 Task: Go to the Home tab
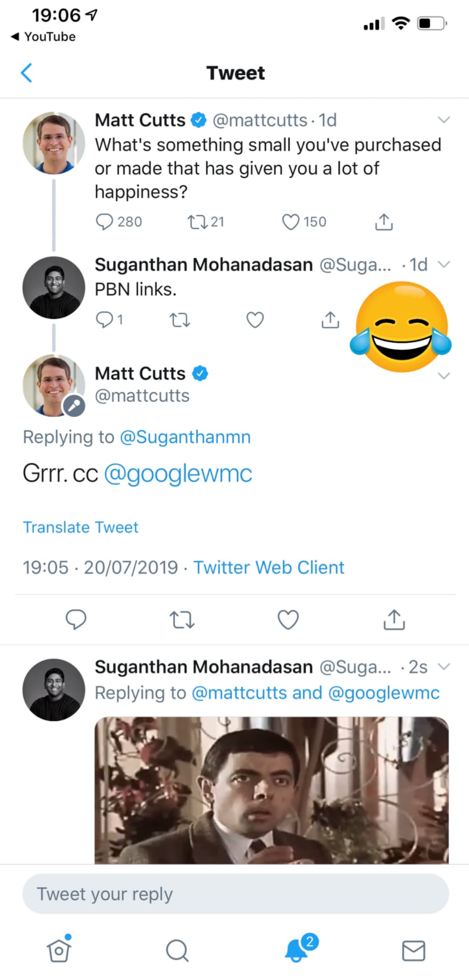59,950
